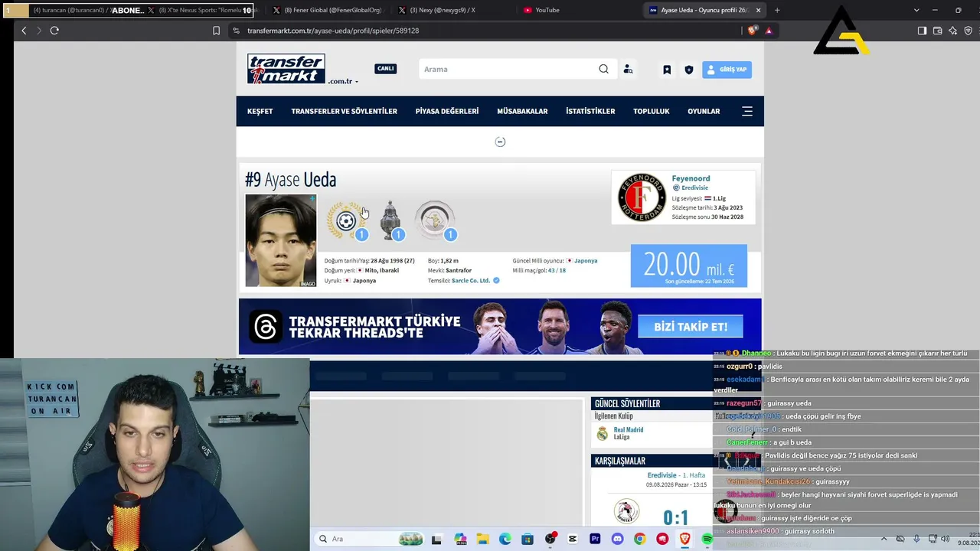Click the BİZİ TAKİP ET! banner button
Screen dimensions: 980x551
tap(691, 327)
